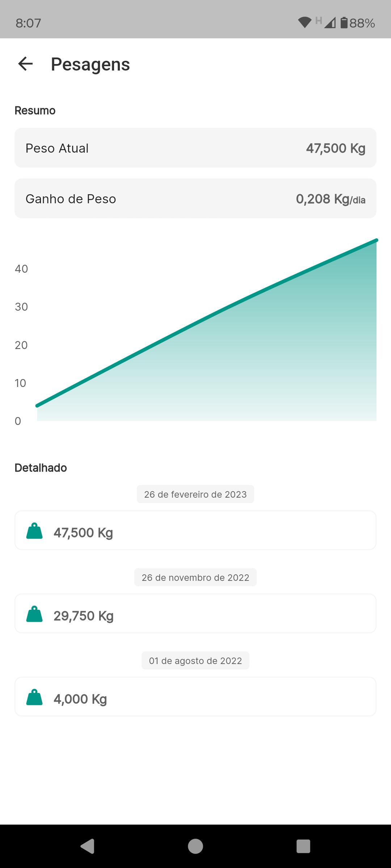Tap weight icon beside 29,750 Kg
Image resolution: width=391 pixels, height=868 pixels.
coord(35,614)
